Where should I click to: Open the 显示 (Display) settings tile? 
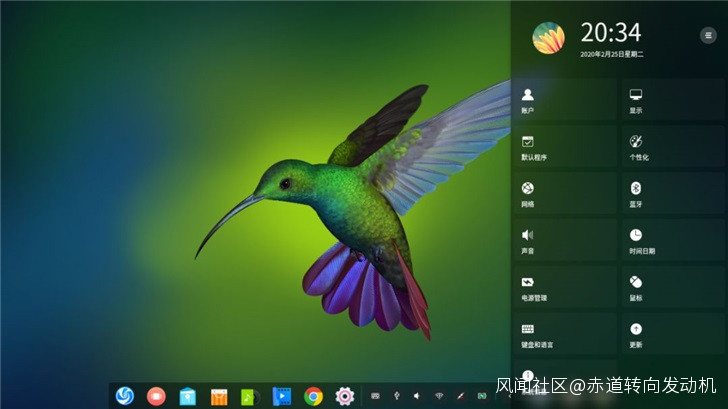point(673,100)
